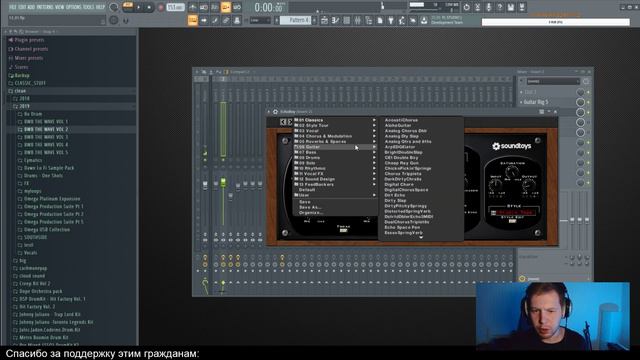Click the circular arrow icon in top toolbar
The width and height of the screenshot is (640, 360).
click(467, 7)
